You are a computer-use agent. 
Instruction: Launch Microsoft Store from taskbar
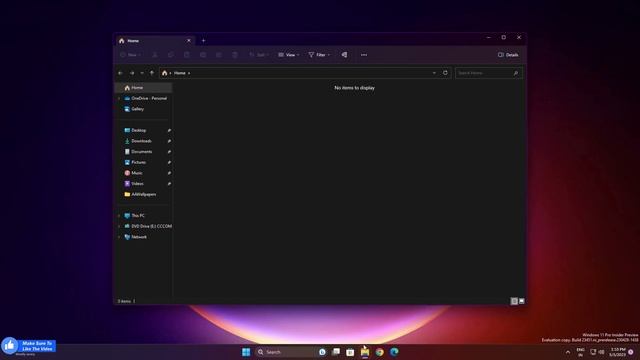tap(350, 352)
